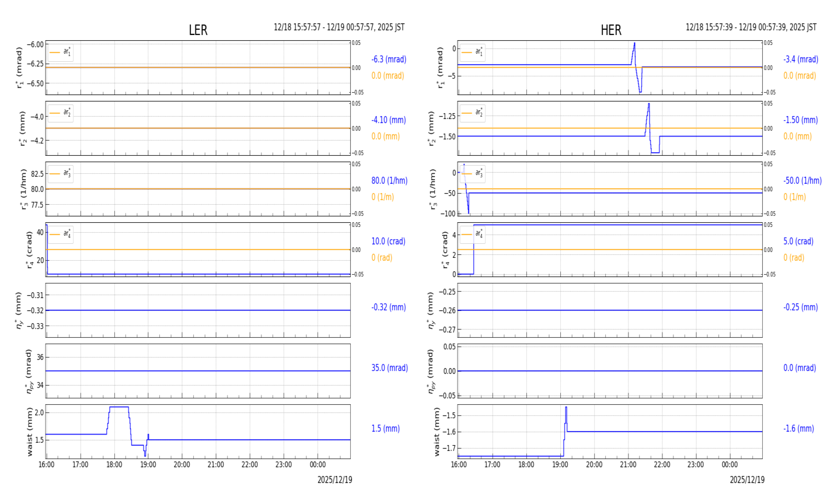Viewport: 824px width, 504px height.
Task: Click the HER value -0.25 (mm)
Action: [x=801, y=307]
